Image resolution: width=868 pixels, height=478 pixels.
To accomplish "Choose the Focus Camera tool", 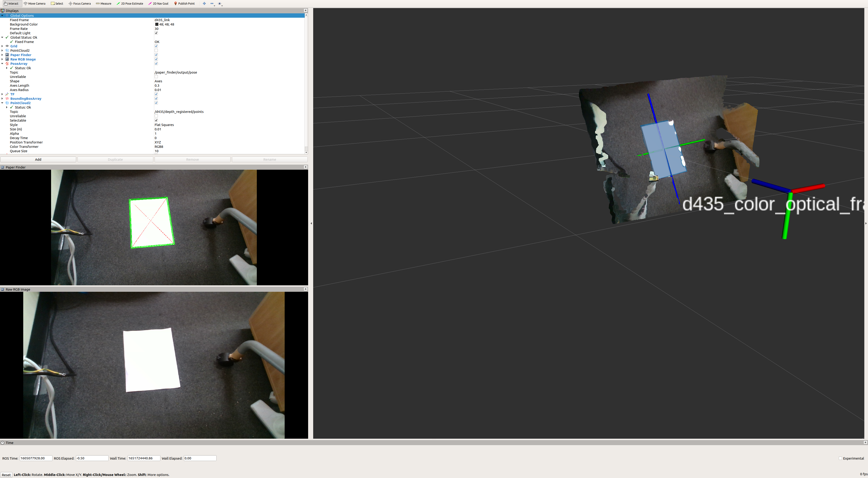I will coord(80,3).
